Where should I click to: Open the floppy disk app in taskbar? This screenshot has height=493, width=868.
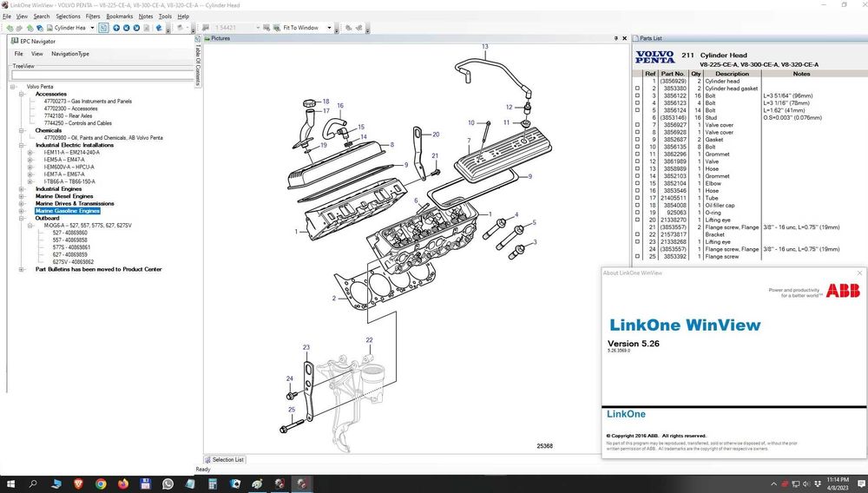[x=146, y=483]
